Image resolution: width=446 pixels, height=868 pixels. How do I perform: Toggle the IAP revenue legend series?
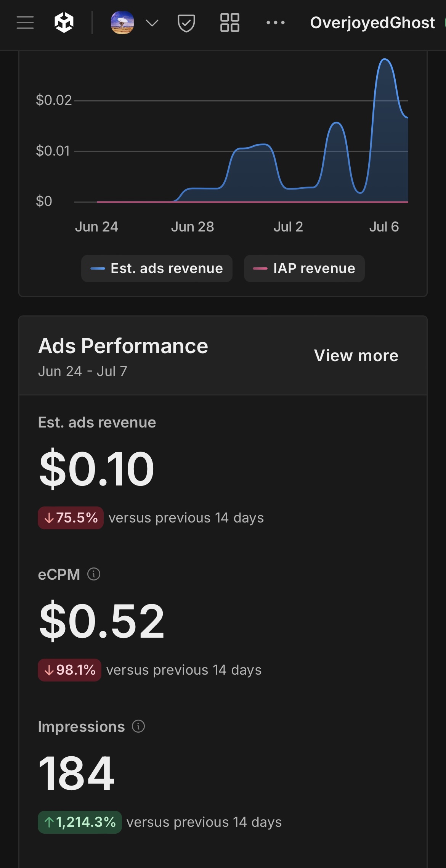(304, 268)
